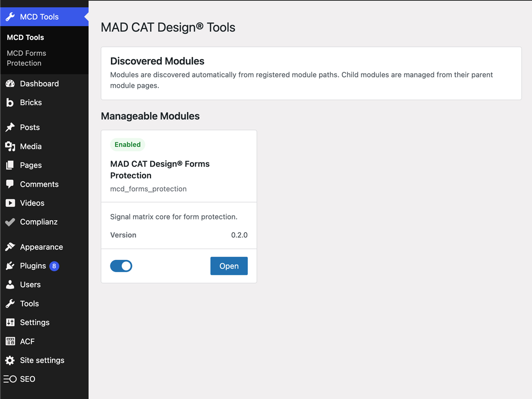Open the Posts menu label
This screenshot has width=532, height=399.
(30, 127)
